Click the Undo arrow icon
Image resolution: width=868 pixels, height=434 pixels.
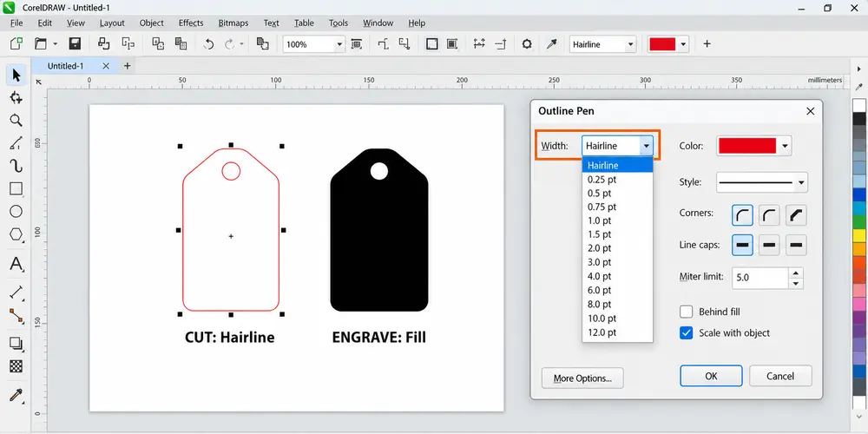click(208, 44)
